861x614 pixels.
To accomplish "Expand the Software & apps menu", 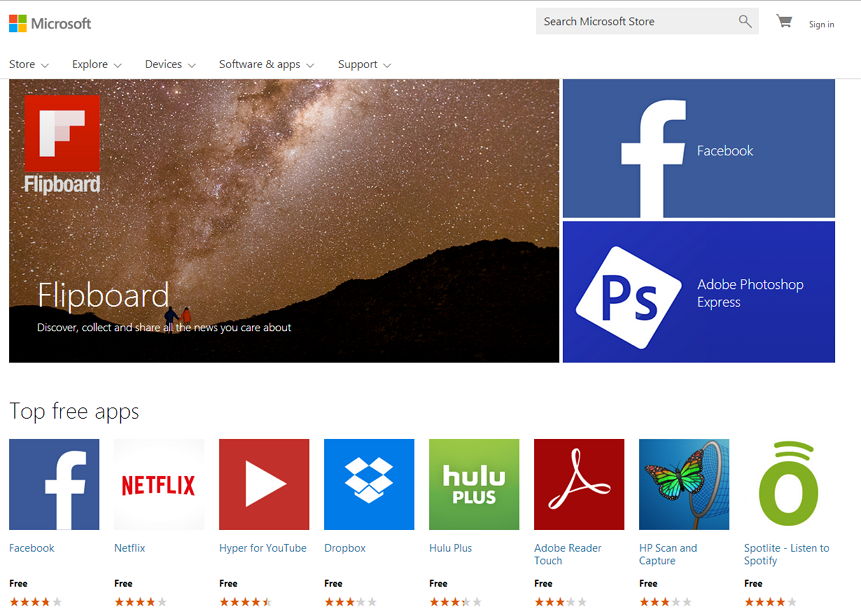I will point(266,64).
